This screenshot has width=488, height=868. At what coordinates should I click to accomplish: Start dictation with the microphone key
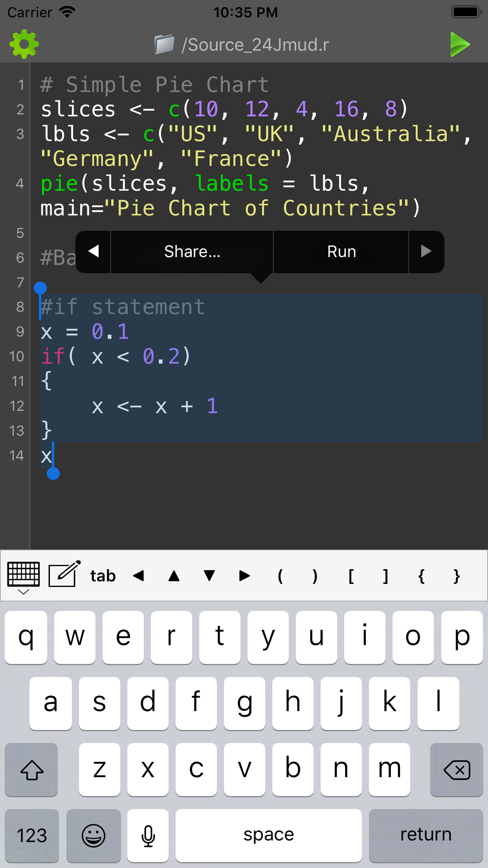[x=148, y=835]
